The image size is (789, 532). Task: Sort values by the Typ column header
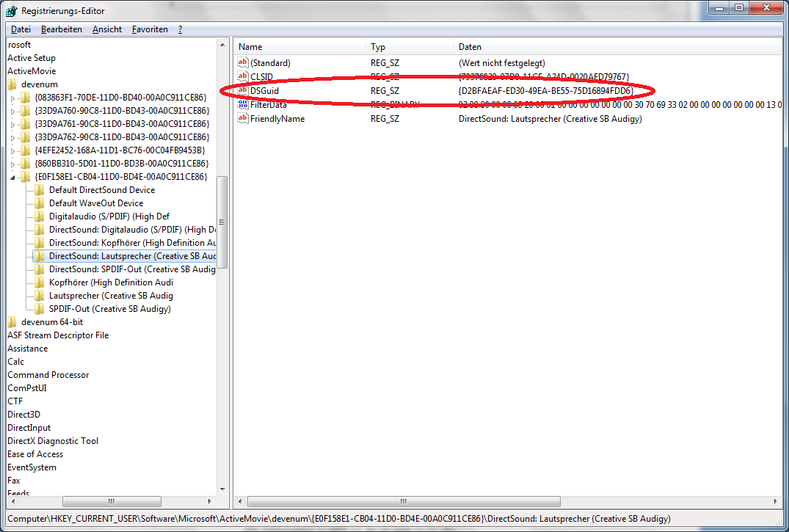(410, 47)
